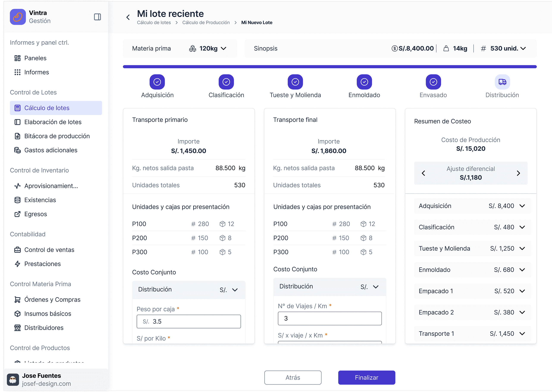Open Cálculo de lotes menu item

tap(56, 108)
